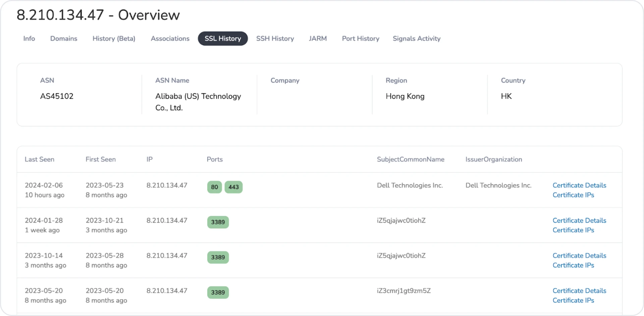Viewport: 644px width, 316px height.
Task: Open Certificate IPs for Dell Technologies row
Action: (x=573, y=195)
